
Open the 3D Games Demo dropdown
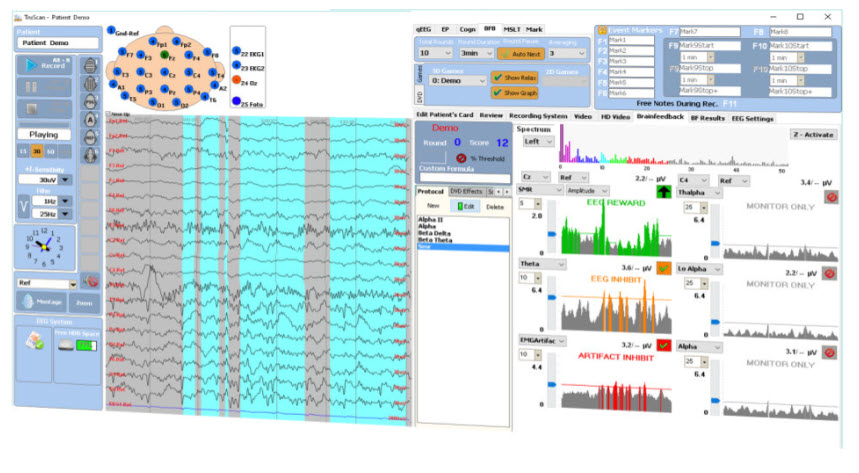457,79
